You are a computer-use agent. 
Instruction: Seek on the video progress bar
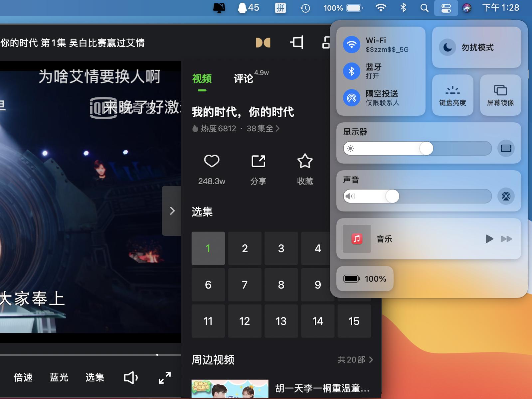90,355
